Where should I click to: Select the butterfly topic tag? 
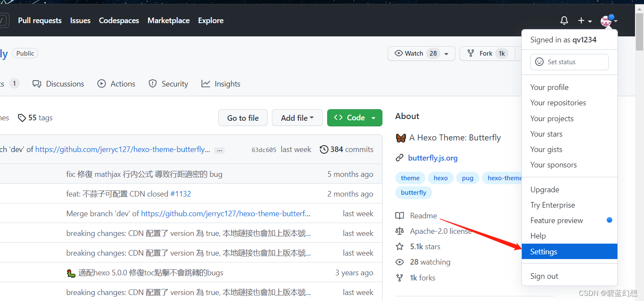click(x=414, y=193)
